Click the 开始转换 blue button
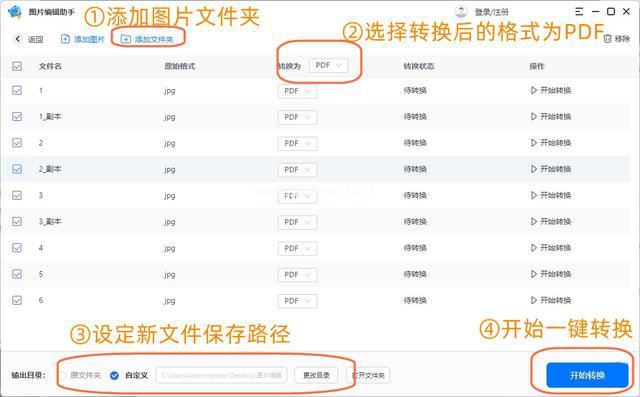The height and width of the screenshot is (397, 640). point(587,375)
